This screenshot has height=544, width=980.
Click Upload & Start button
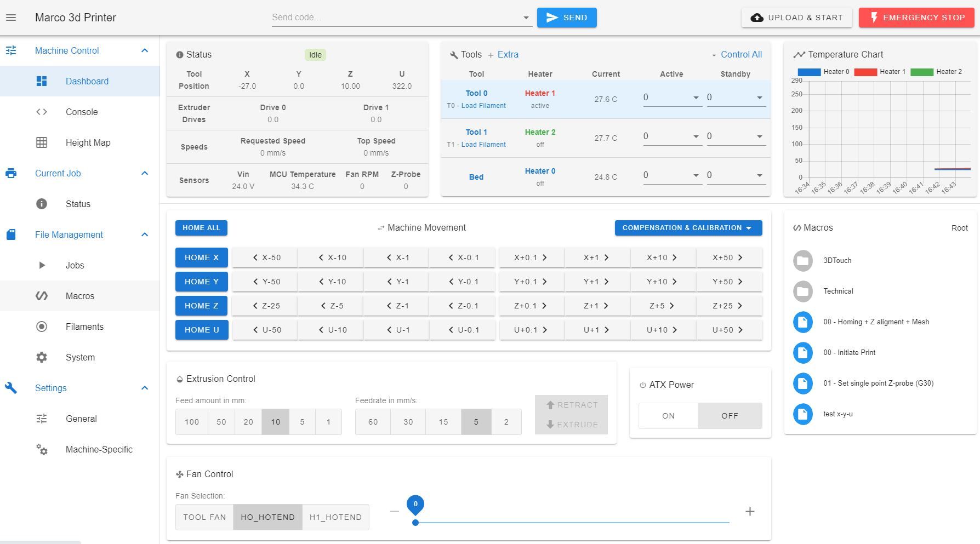point(796,18)
